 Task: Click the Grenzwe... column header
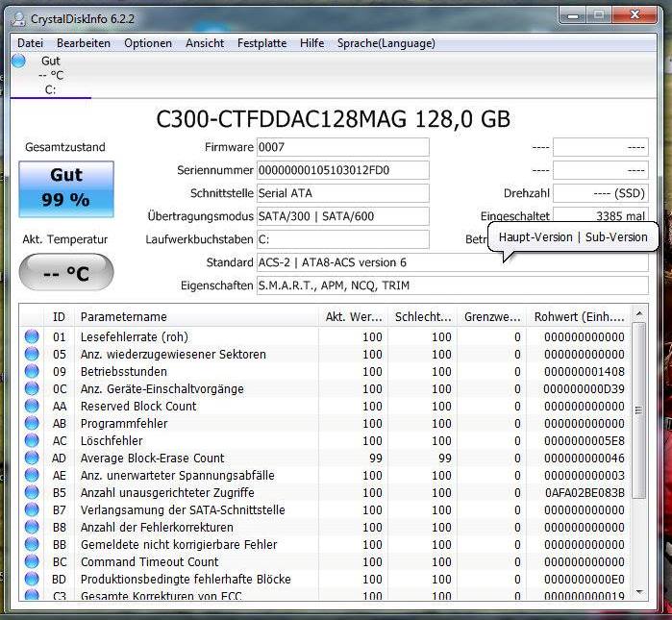coord(492,316)
